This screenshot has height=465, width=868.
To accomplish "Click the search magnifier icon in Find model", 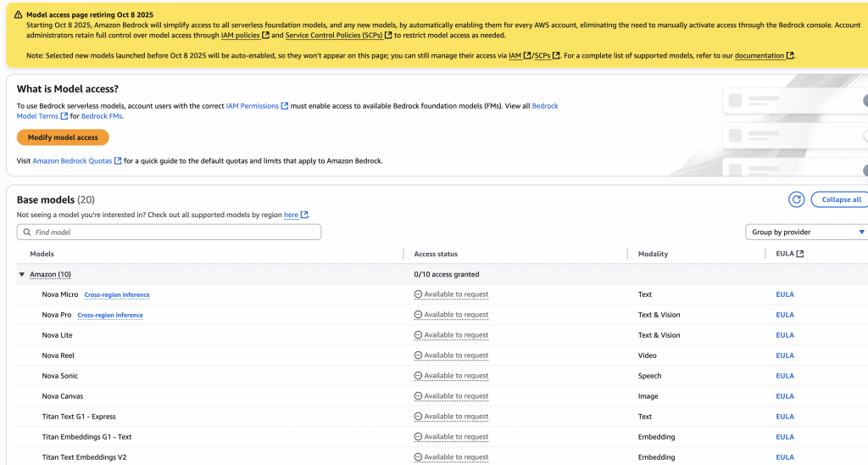I will [27, 232].
